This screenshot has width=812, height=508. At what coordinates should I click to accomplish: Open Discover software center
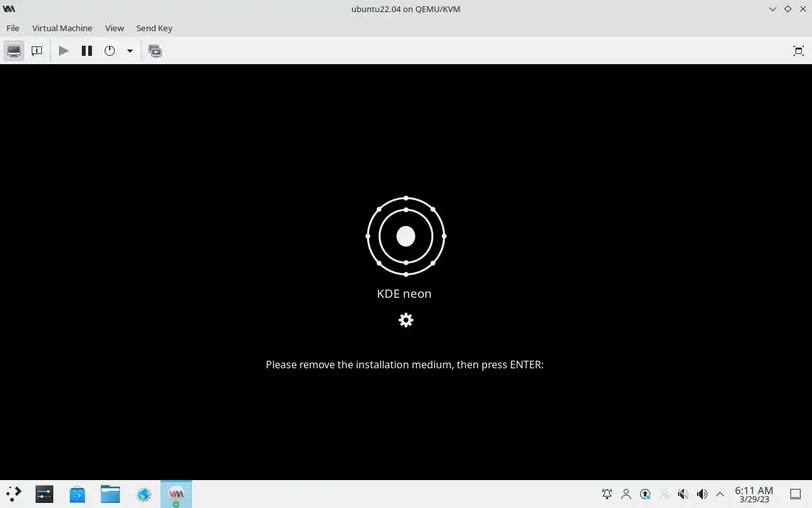77,494
